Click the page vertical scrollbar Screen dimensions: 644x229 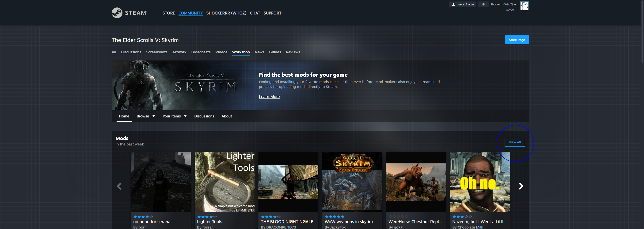click(642, 31)
